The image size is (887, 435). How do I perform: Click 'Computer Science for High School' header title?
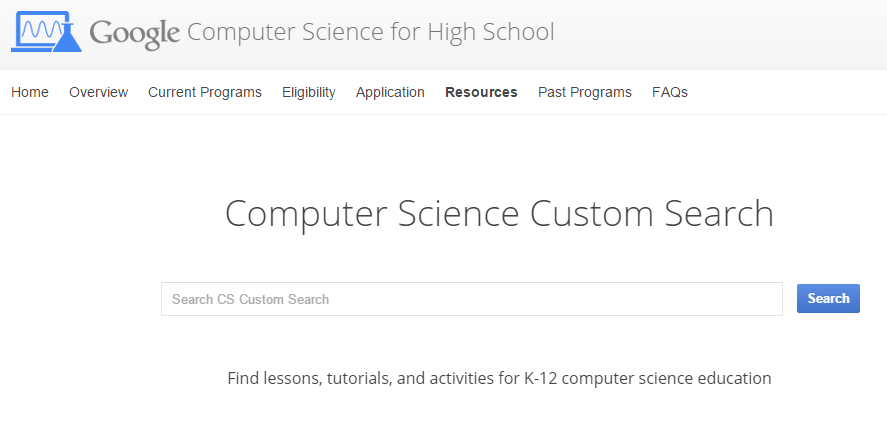pyautogui.click(x=371, y=32)
